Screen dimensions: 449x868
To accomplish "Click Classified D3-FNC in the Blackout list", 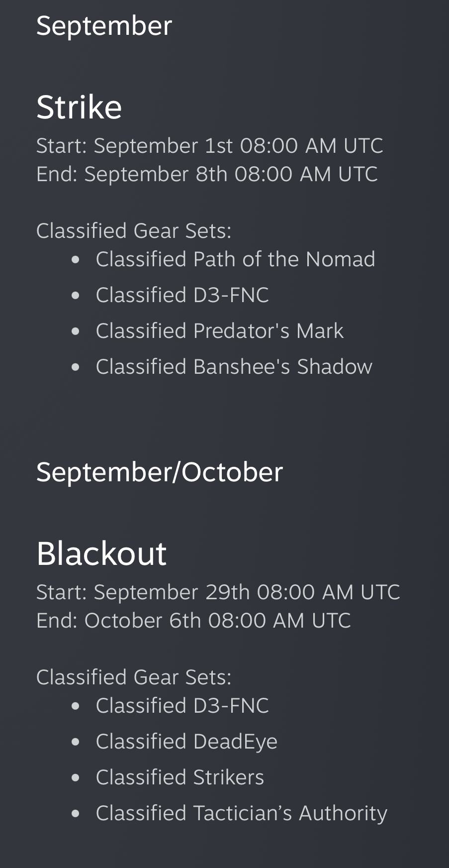I will click(x=182, y=706).
